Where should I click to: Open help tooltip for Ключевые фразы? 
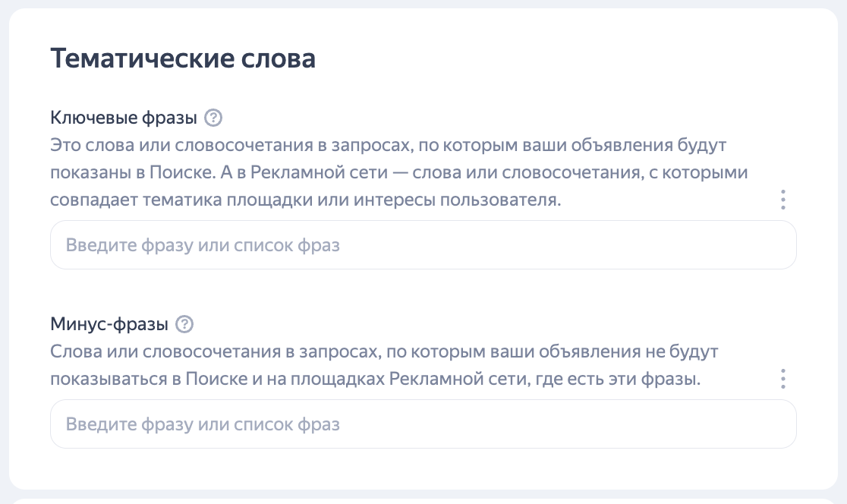coord(213,117)
